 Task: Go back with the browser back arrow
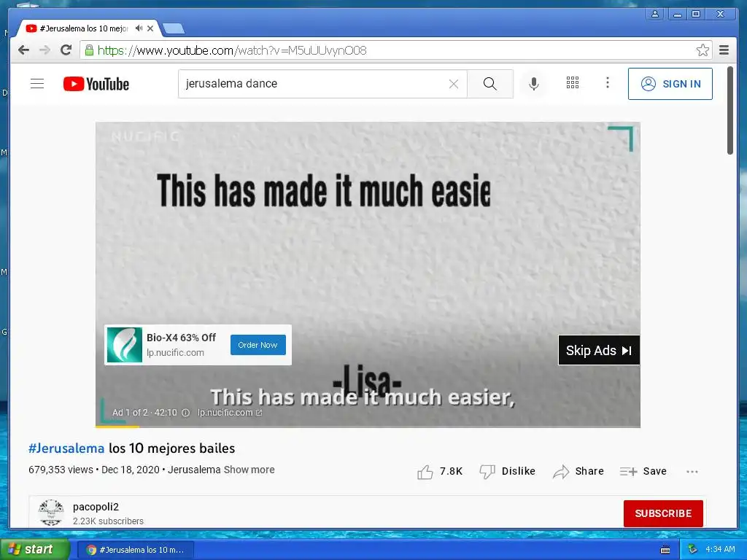tap(23, 50)
